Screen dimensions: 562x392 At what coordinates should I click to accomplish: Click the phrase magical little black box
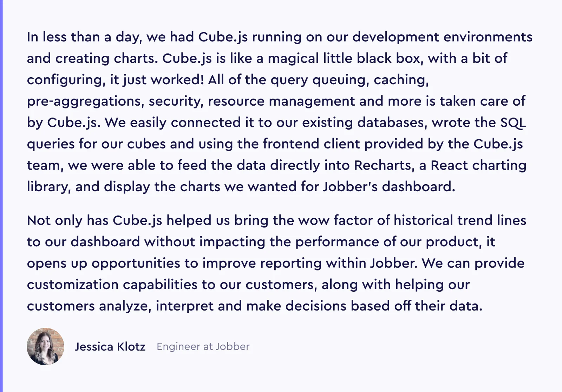point(344,59)
